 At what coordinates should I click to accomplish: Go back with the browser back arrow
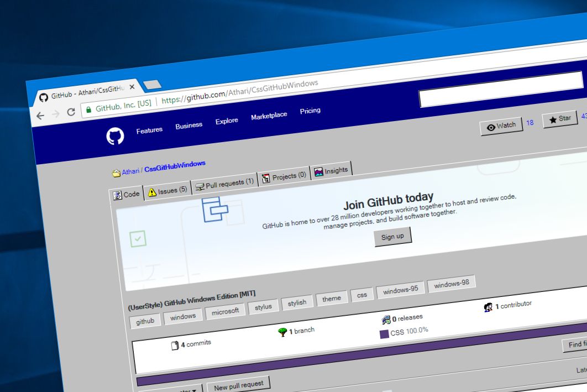pyautogui.click(x=40, y=116)
